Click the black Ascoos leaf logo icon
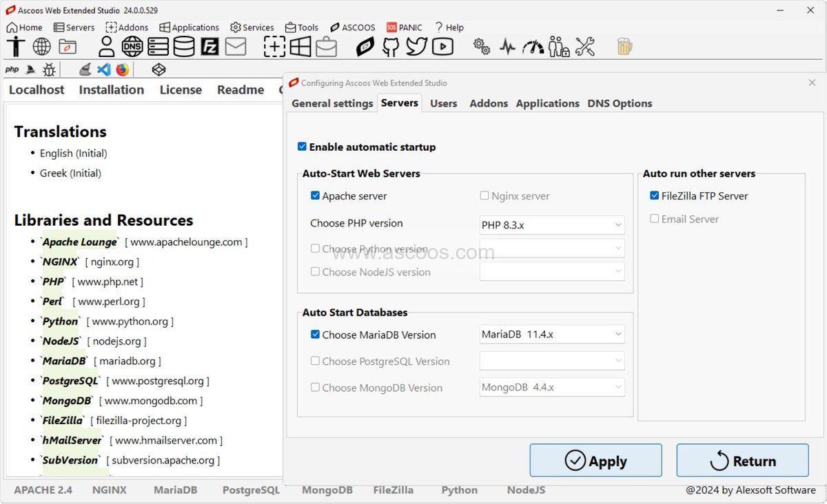The width and height of the screenshot is (827, 504). click(365, 47)
